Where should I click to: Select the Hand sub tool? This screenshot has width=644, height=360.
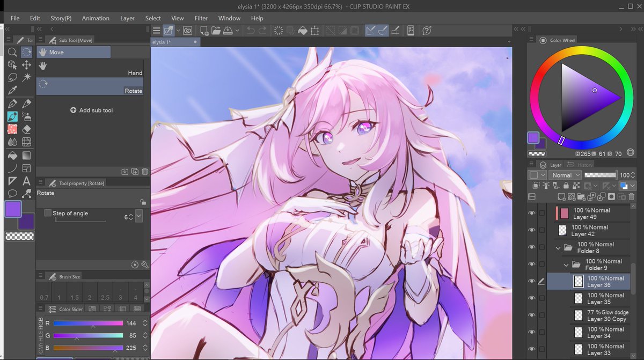tap(90, 68)
